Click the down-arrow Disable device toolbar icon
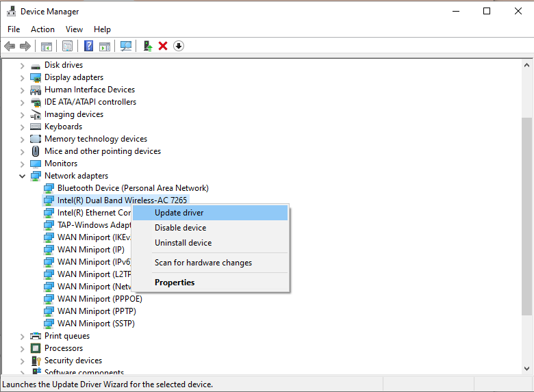 [179, 46]
